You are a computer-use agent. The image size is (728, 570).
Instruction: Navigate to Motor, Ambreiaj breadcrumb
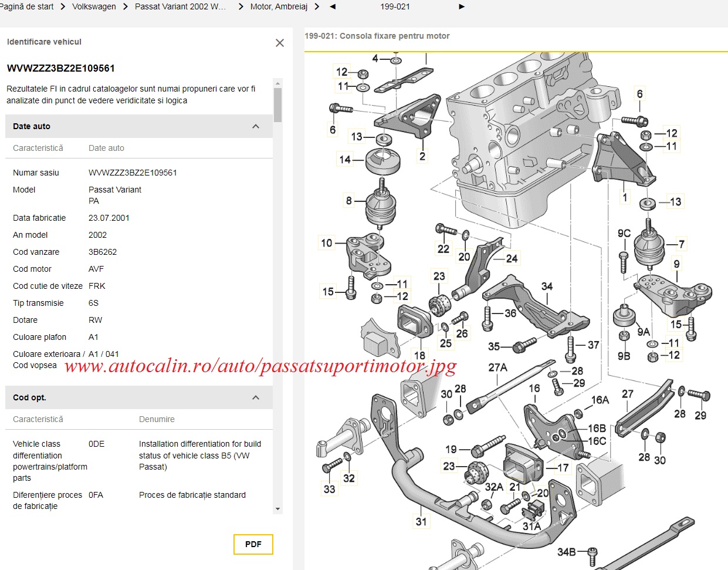pos(279,6)
